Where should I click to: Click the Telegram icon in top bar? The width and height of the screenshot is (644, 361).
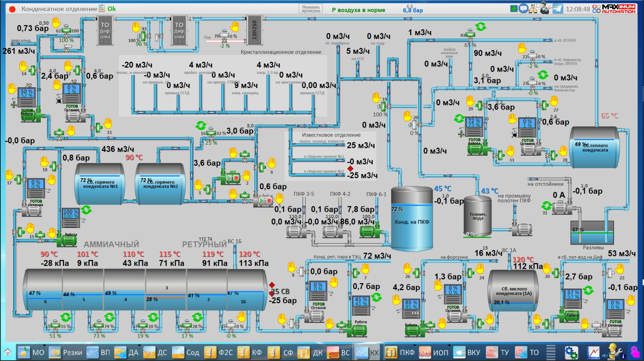tap(558, 9)
